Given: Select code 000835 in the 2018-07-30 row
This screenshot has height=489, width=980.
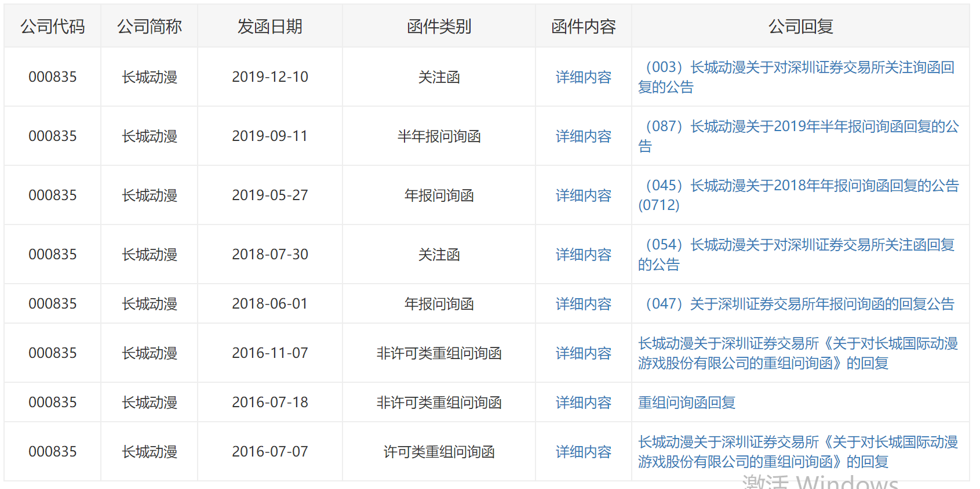Looking at the screenshot, I should pyautogui.click(x=53, y=255).
